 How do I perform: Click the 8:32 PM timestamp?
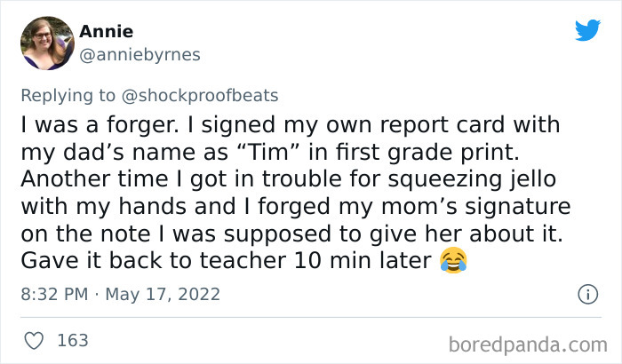(x=54, y=294)
